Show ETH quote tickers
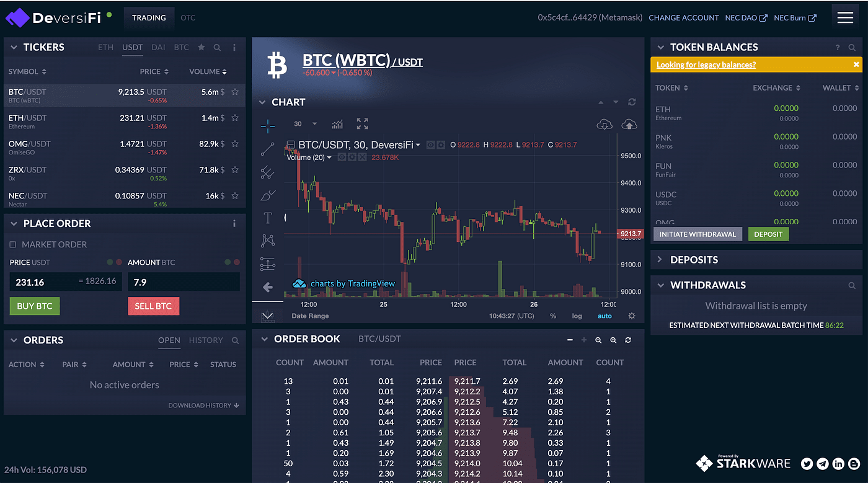The height and width of the screenshot is (483, 868). pyautogui.click(x=106, y=47)
